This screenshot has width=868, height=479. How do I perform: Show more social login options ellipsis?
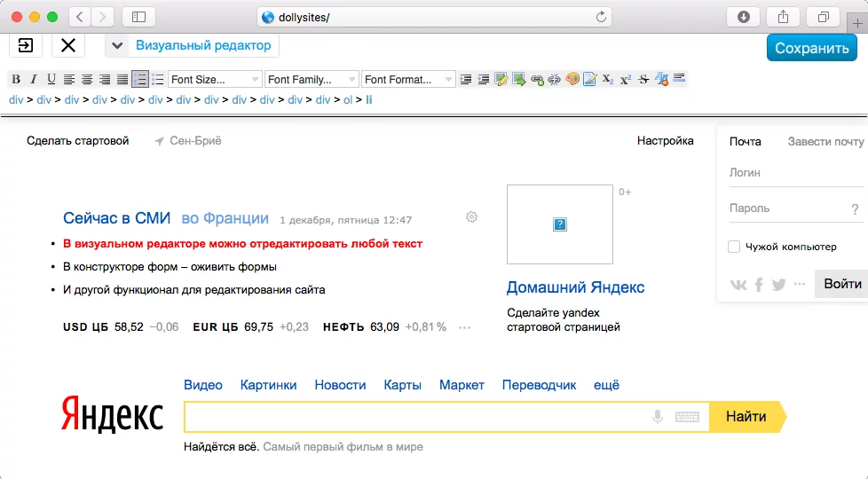800,285
